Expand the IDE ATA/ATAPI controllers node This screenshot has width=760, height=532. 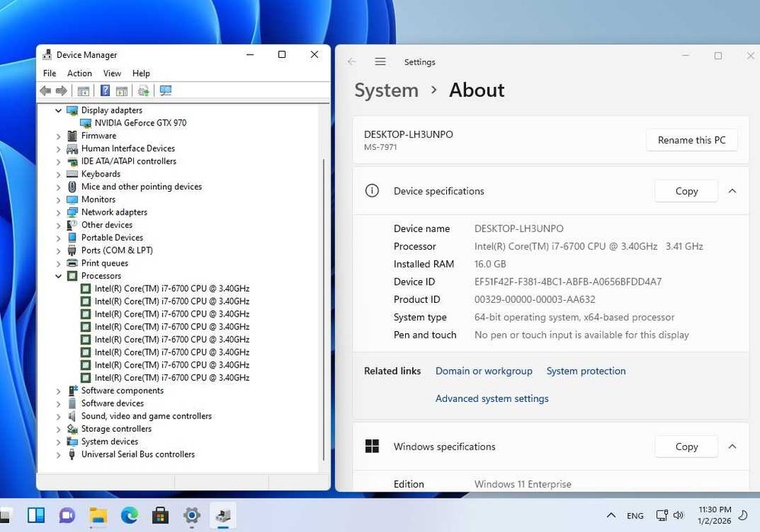coord(59,162)
